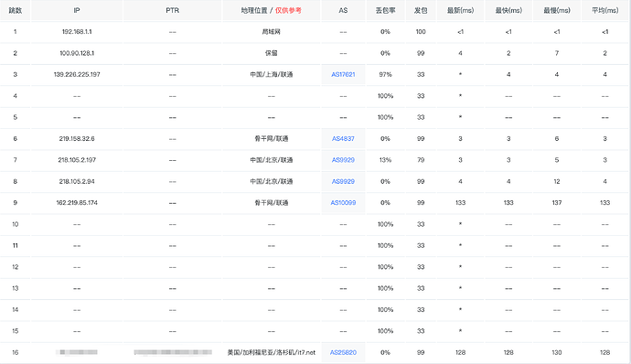
Task: Open the AS4837 link
Action: coord(343,138)
